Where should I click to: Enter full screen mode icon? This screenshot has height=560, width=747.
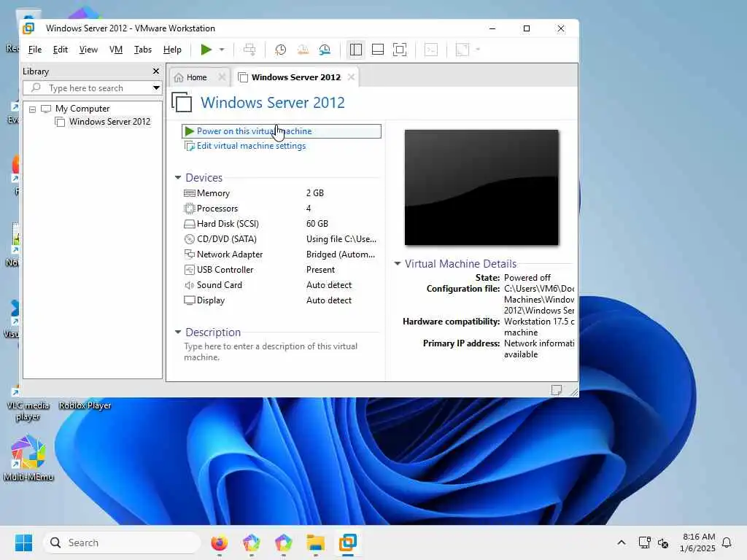(x=400, y=50)
